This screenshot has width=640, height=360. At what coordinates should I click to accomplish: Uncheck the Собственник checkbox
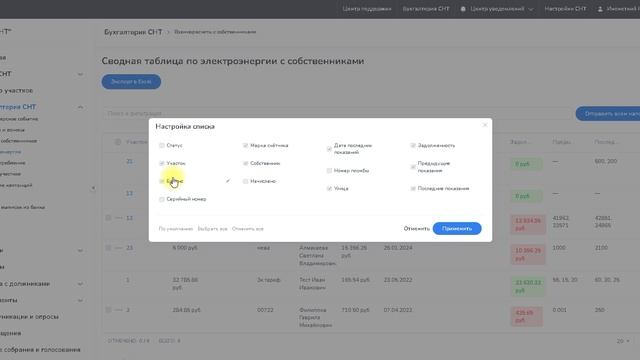[245, 163]
